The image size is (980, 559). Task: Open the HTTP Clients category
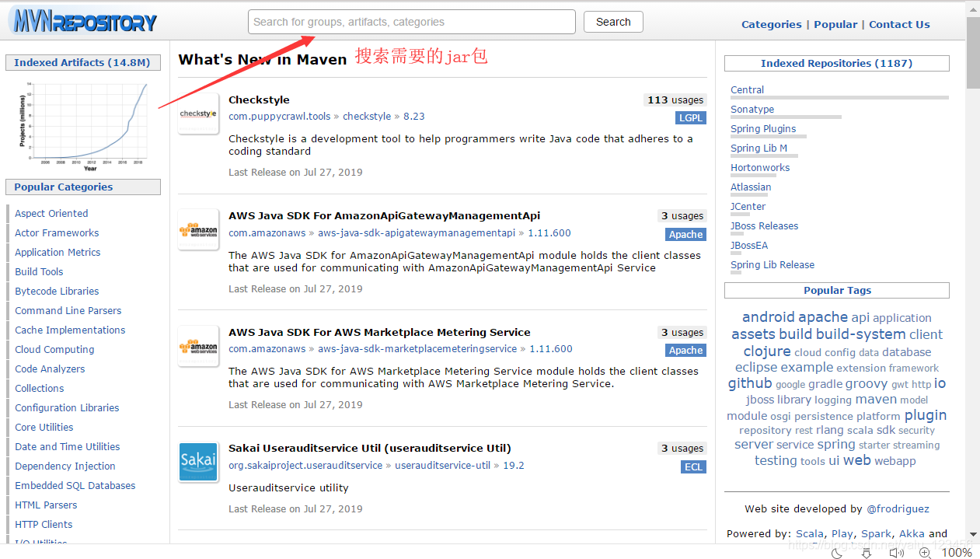click(x=44, y=524)
